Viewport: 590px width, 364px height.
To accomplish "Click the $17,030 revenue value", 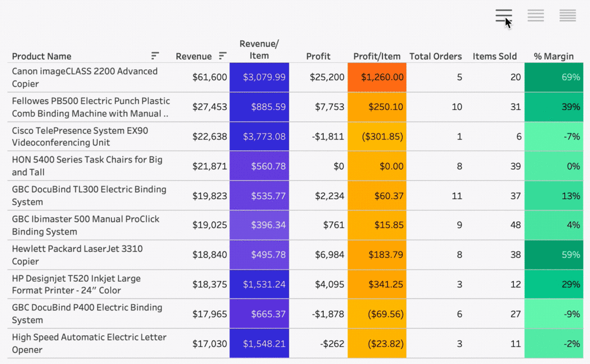I will point(210,344).
